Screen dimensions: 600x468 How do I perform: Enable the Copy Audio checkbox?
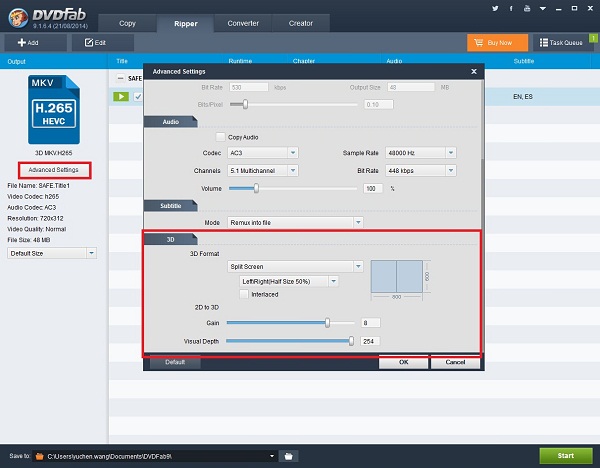(x=220, y=137)
